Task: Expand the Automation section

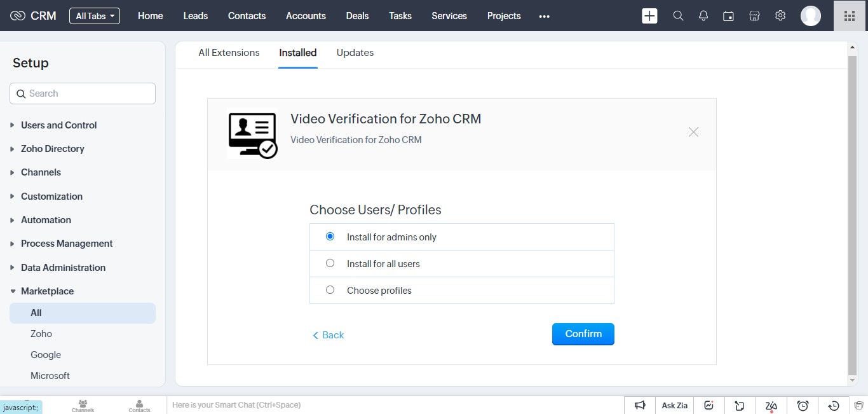Action: (x=46, y=220)
